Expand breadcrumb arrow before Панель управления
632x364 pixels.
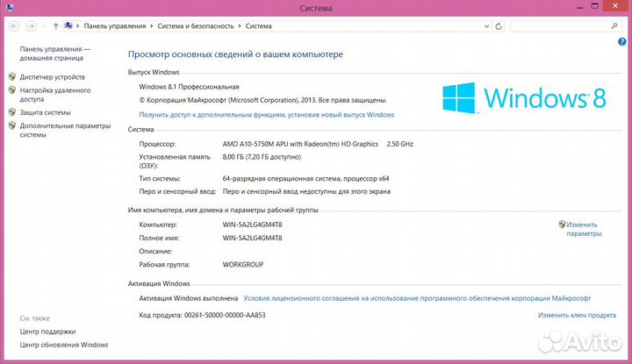[x=78, y=26]
